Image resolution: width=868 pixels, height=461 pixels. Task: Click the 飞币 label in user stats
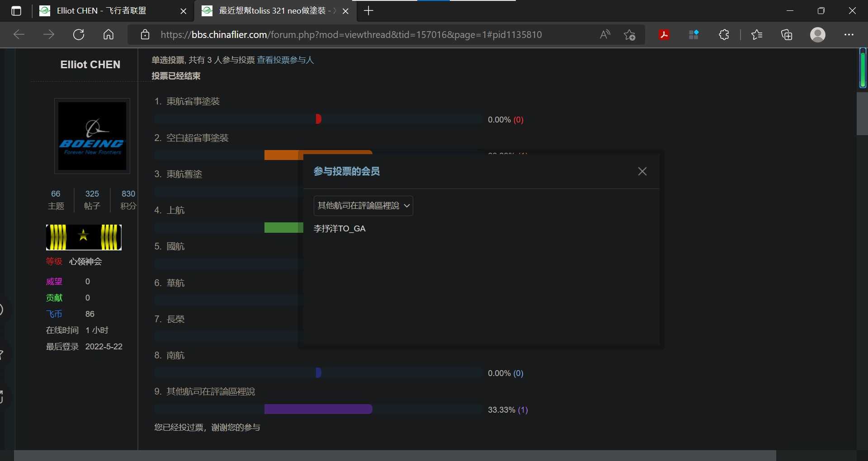(x=54, y=314)
